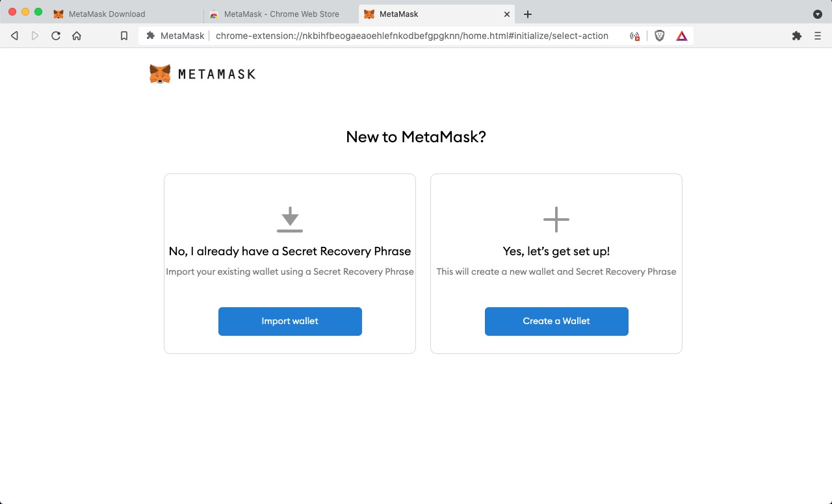Click the plus icon above Create

[556, 220]
